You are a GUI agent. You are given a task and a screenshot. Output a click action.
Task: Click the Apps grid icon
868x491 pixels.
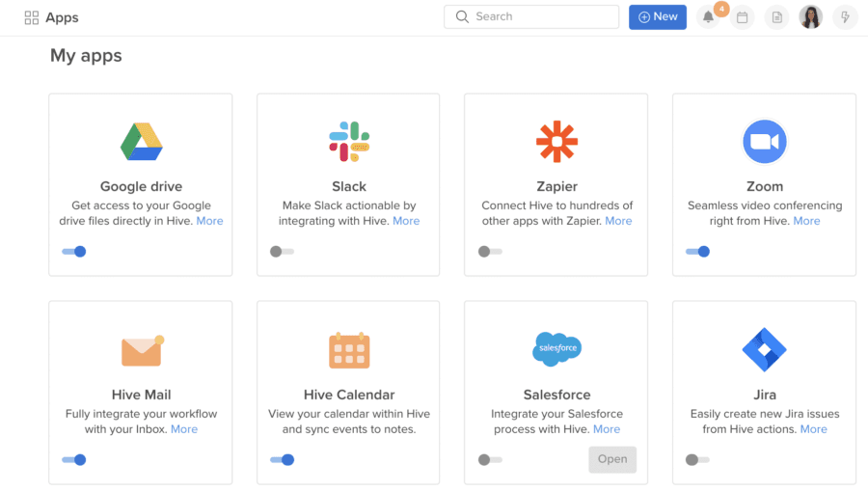(x=32, y=17)
